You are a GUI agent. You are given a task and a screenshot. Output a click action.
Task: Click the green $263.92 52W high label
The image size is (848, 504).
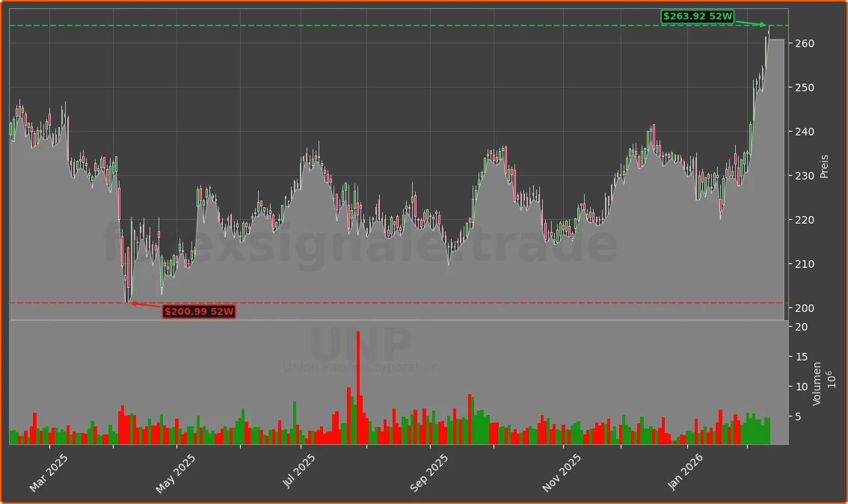point(697,15)
